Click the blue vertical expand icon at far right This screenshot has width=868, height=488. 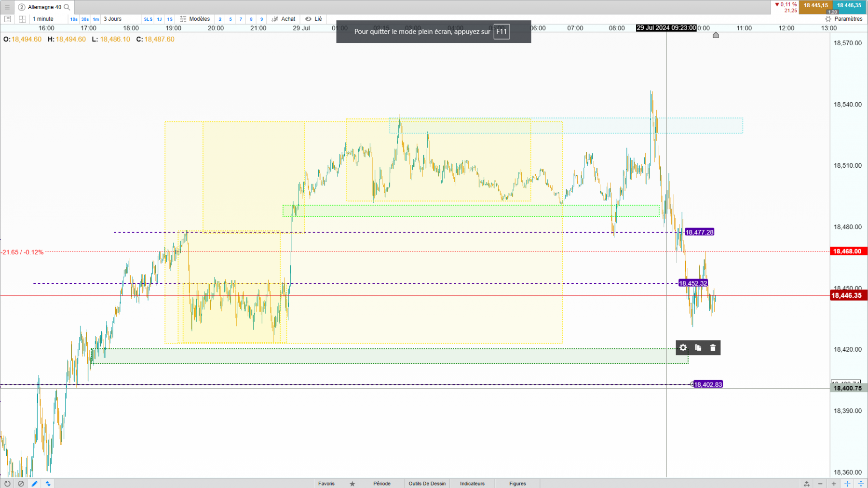tap(861, 484)
